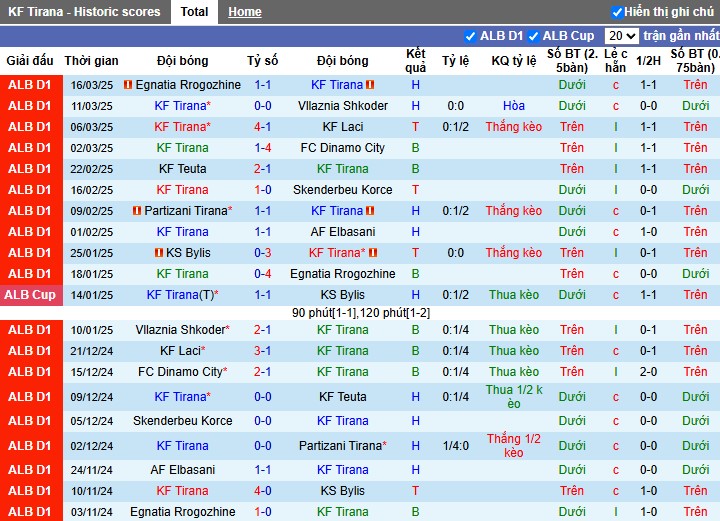Open Egnatia Rrogozhine in 03/11/24 row
The height and width of the screenshot is (521, 720).
[183, 512]
